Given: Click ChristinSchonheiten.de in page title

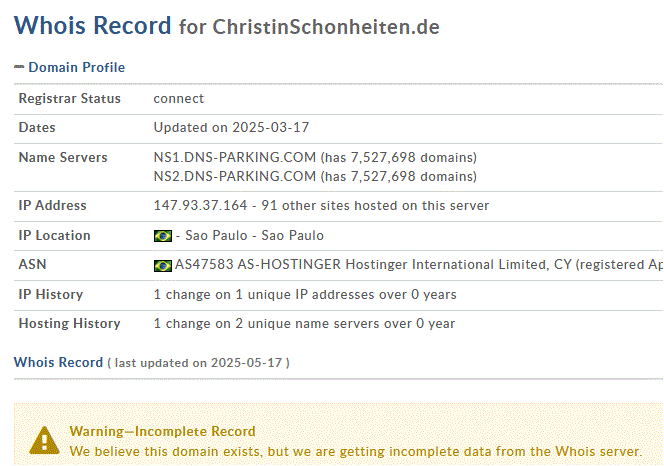Looking at the screenshot, I should 326,27.
